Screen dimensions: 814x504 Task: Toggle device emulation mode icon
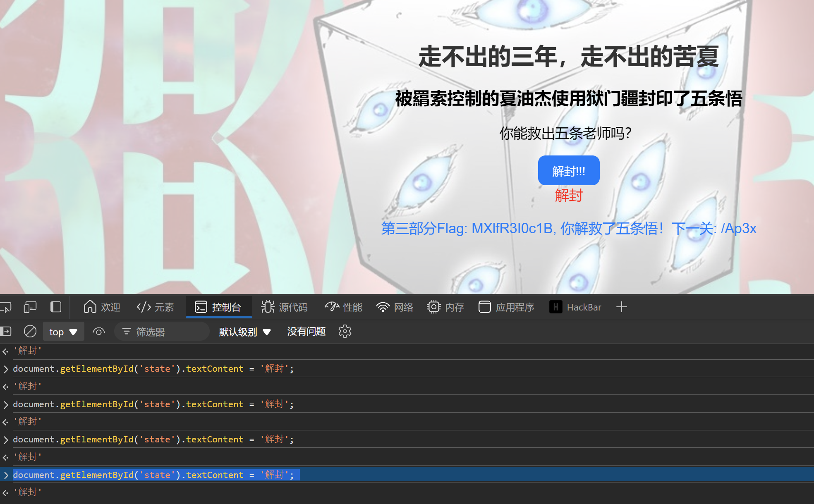click(30, 307)
